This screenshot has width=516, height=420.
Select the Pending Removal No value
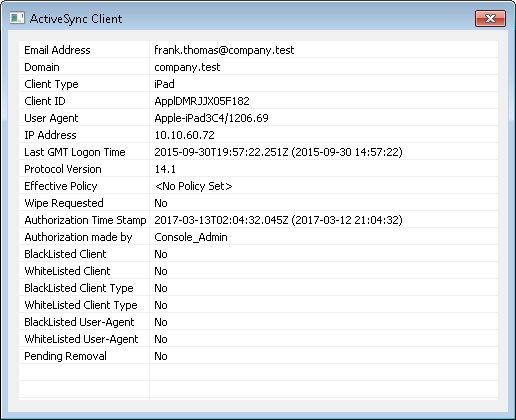[161, 356]
